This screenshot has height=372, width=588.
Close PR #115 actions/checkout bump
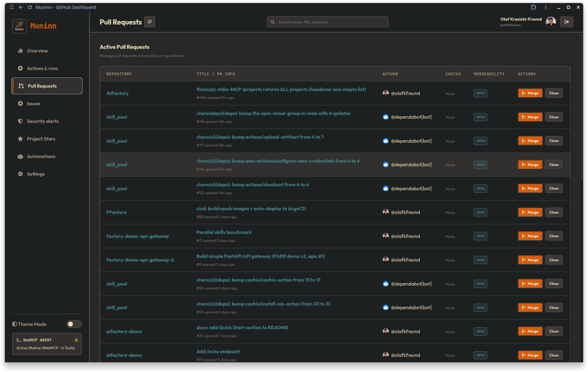(x=553, y=188)
